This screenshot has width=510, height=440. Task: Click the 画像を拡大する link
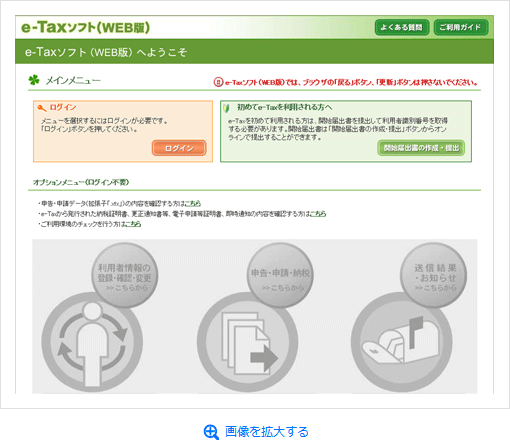coord(267,431)
